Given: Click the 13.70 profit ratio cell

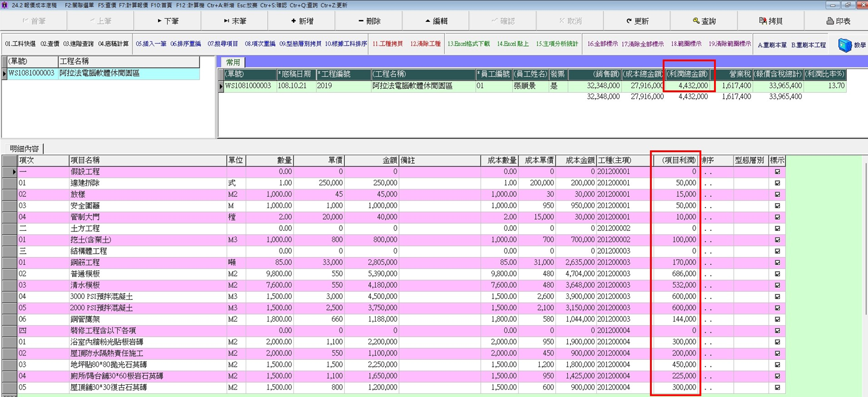Looking at the screenshot, I should click(x=825, y=85).
